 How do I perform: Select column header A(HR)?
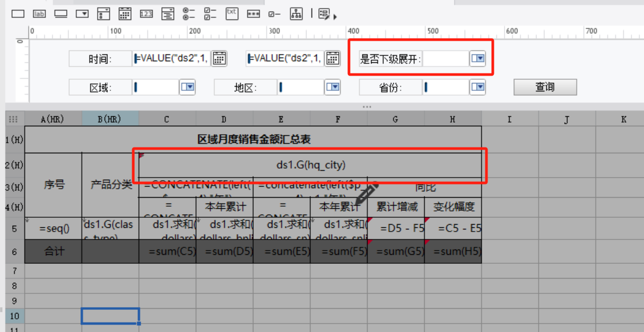(x=53, y=119)
